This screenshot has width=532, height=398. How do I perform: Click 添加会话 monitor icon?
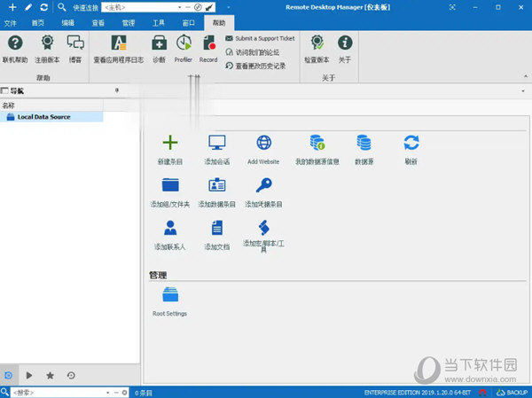pyautogui.click(x=217, y=143)
